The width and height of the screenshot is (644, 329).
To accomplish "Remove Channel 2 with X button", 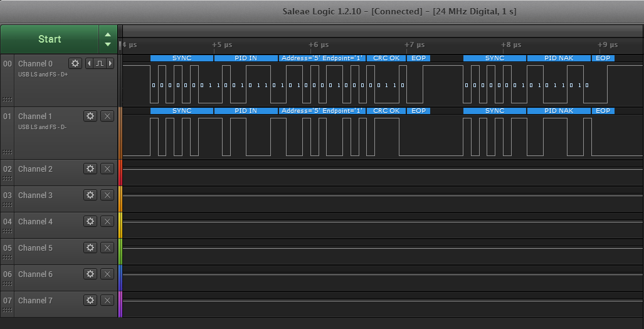I will [107, 169].
